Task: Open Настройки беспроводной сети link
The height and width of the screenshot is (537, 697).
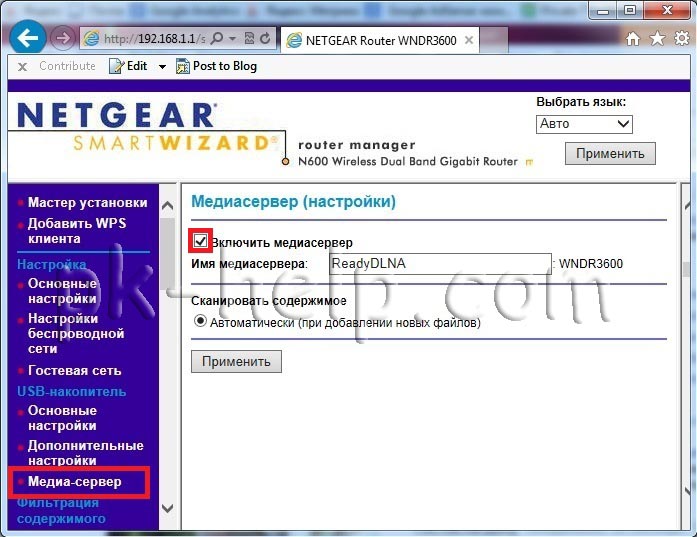Action: pos(76,333)
